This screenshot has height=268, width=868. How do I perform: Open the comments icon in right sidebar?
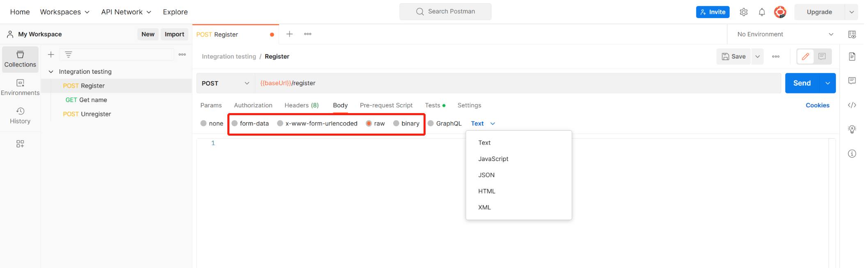tap(852, 81)
